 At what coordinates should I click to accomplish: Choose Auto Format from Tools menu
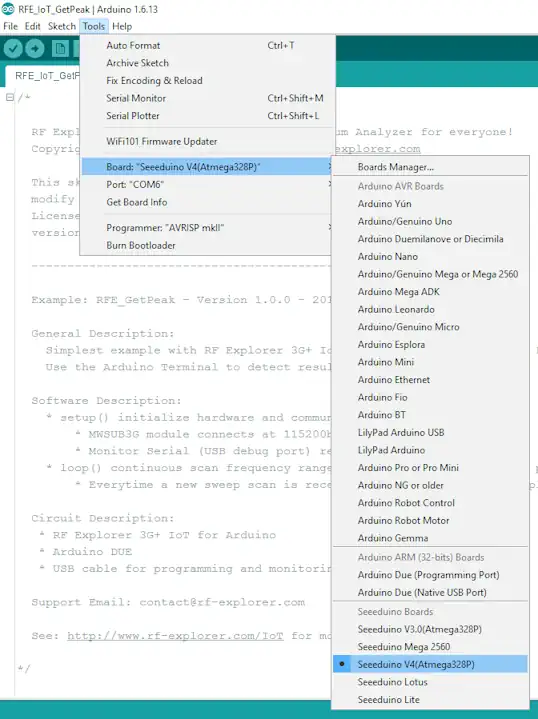coord(205,45)
